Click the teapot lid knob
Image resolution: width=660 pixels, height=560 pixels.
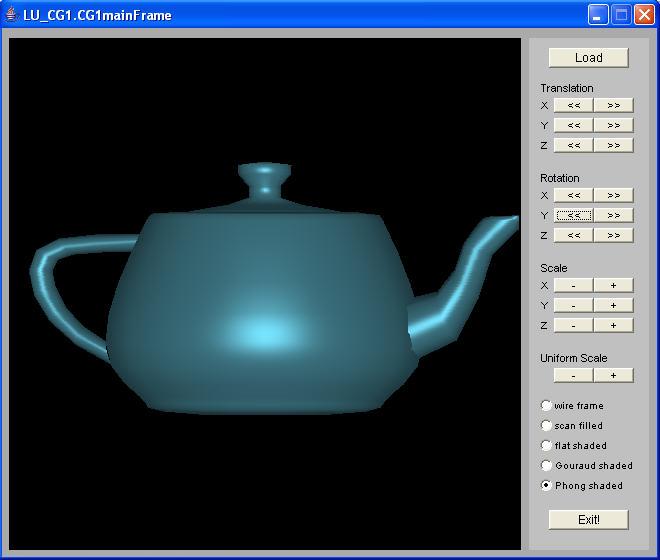click(x=265, y=180)
